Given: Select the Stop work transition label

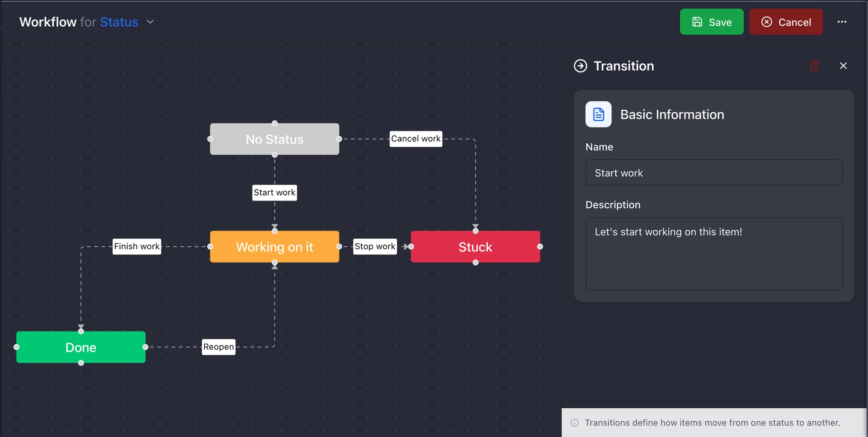Looking at the screenshot, I should pos(375,247).
